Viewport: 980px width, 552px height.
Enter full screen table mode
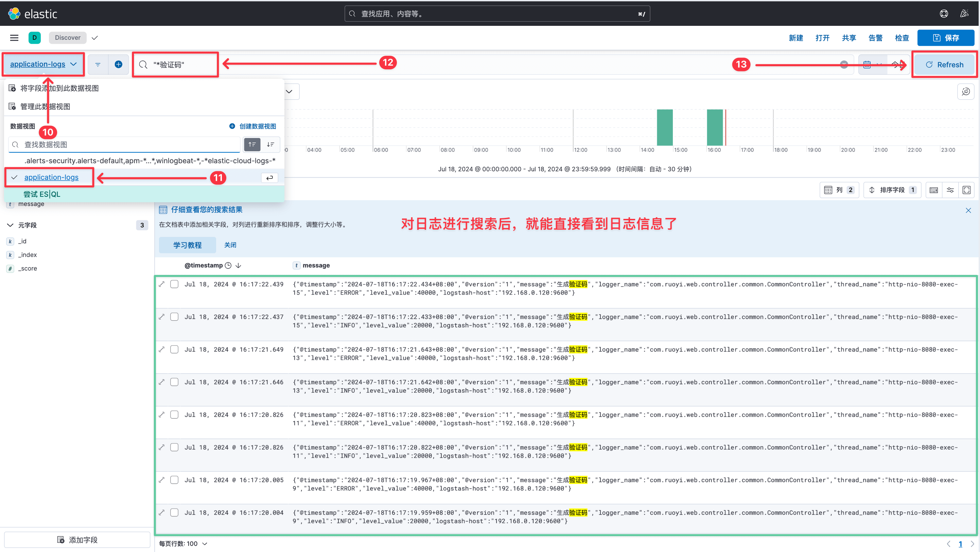[x=966, y=190]
